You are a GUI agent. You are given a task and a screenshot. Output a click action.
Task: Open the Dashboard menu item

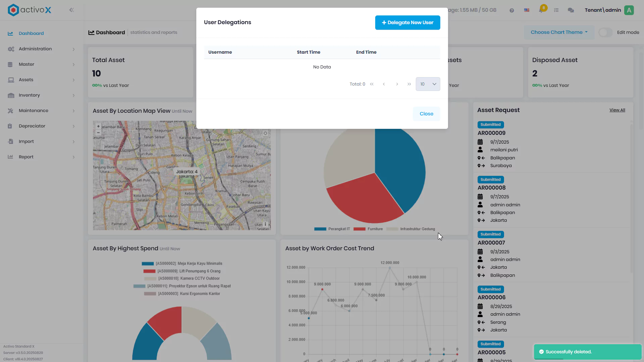point(42,34)
